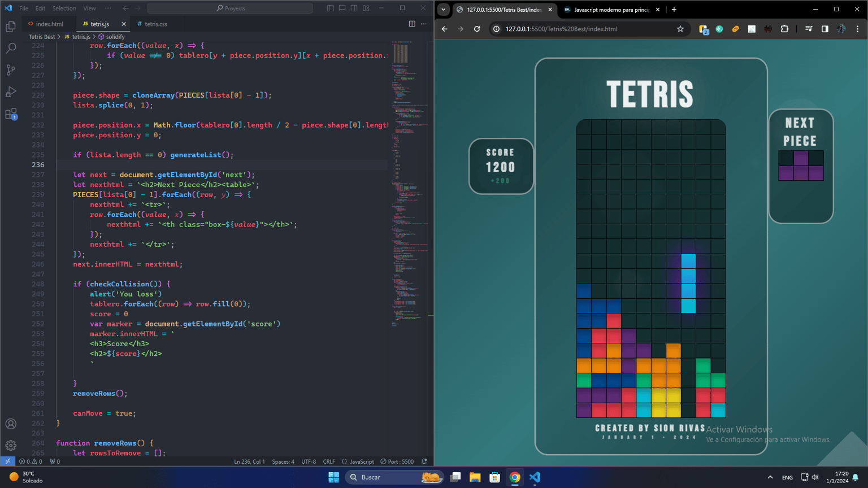Open the View menu

coord(89,8)
